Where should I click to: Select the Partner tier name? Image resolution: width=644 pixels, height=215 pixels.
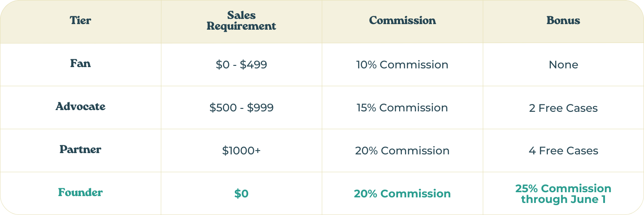[80, 150]
